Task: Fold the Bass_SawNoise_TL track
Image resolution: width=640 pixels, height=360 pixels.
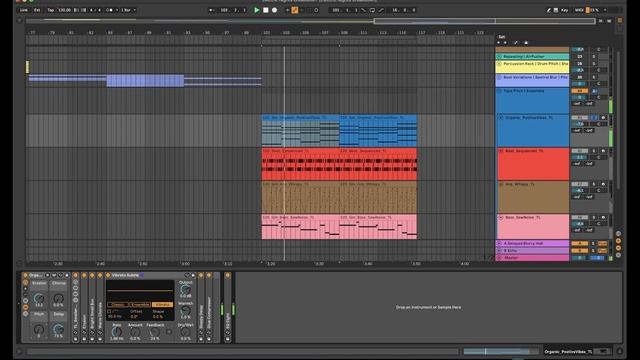Action: click(501, 218)
